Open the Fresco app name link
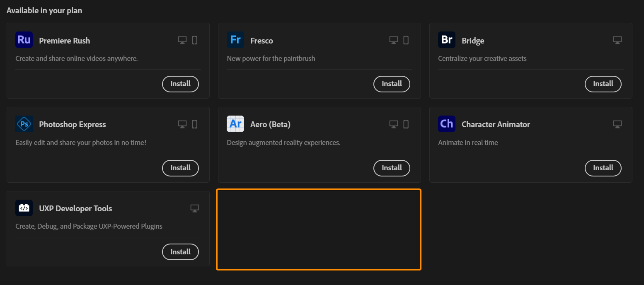Screen dimensions: 644x285 (261, 40)
